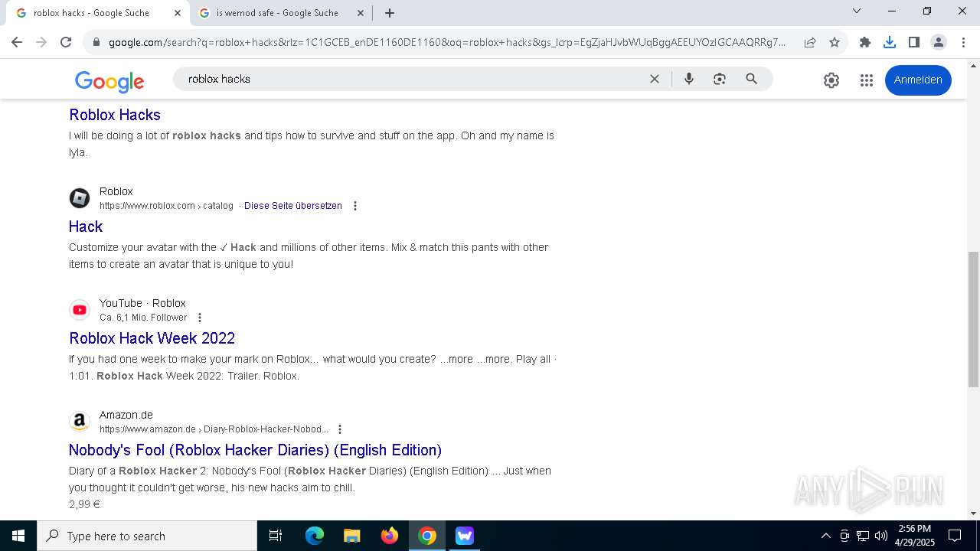Search by image with Google Lens

point(720,79)
